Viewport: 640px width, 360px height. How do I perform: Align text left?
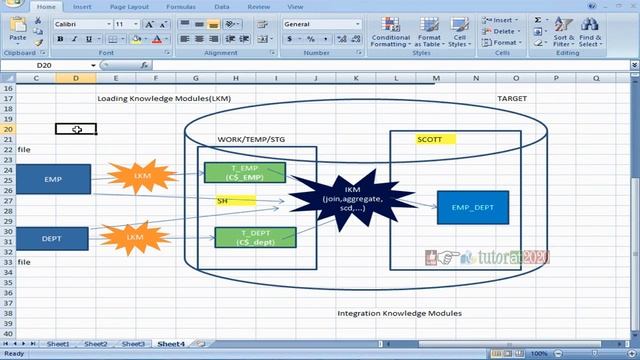[185, 39]
